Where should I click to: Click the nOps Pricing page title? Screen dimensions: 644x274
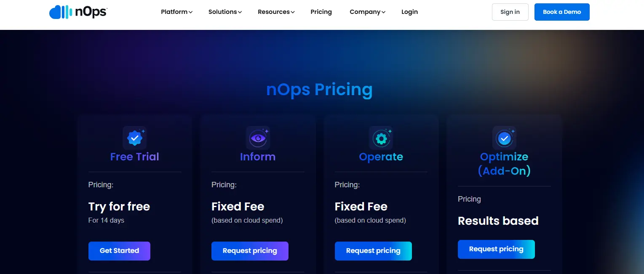(319, 90)
